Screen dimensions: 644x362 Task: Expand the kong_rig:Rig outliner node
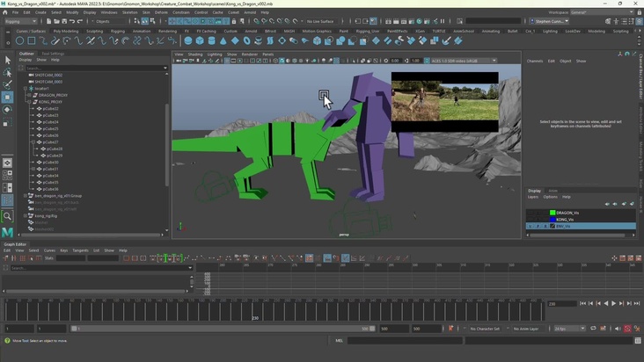pos(25,215)
